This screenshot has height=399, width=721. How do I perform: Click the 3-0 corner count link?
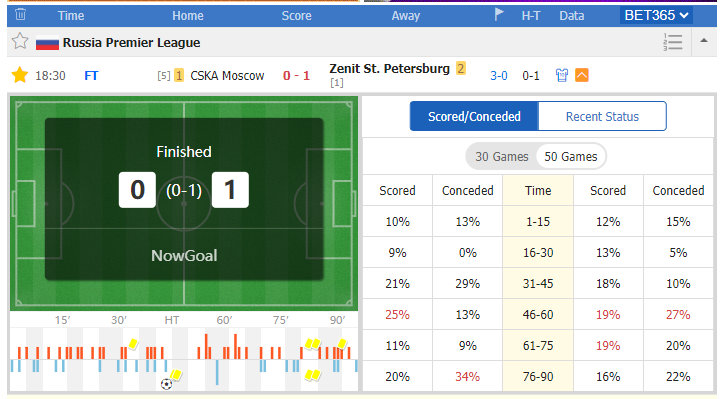[x=498, y=75]
